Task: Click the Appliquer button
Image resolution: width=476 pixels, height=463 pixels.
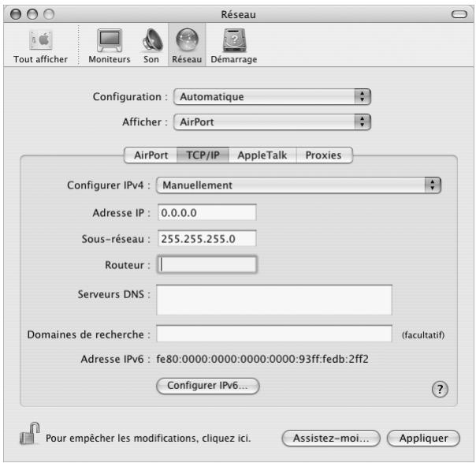Action: pyautogui.click(x=423, y=438)
